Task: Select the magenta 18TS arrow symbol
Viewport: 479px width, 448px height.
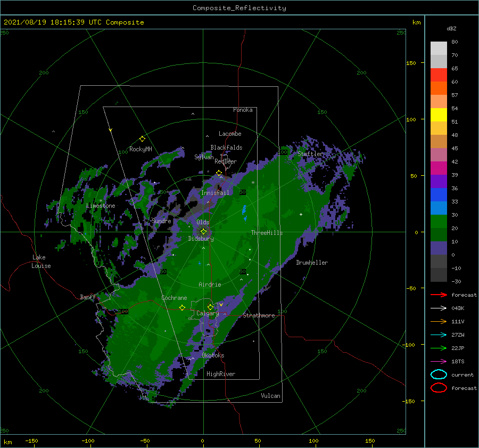Action: (439, 361)
